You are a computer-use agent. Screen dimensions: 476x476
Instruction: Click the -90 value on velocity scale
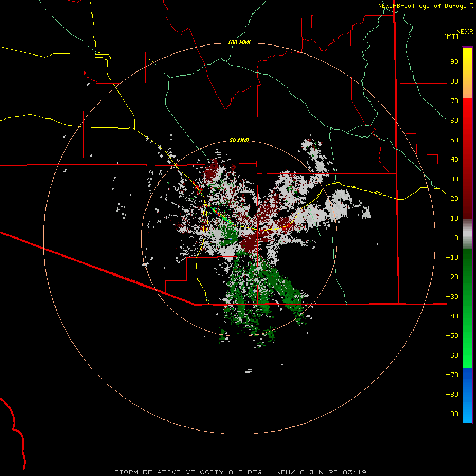click(x=452, y=414)
